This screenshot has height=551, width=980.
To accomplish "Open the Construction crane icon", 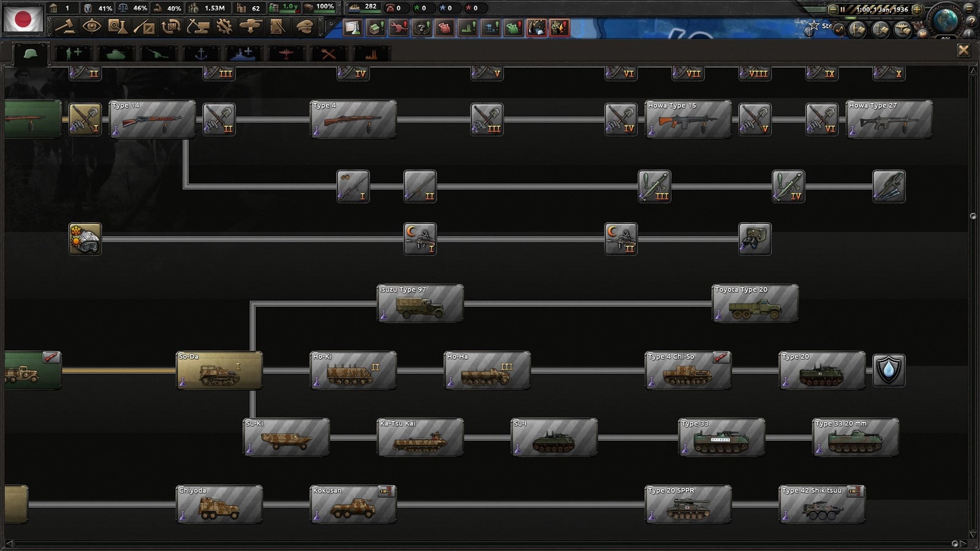I will (x=198, y=27).
